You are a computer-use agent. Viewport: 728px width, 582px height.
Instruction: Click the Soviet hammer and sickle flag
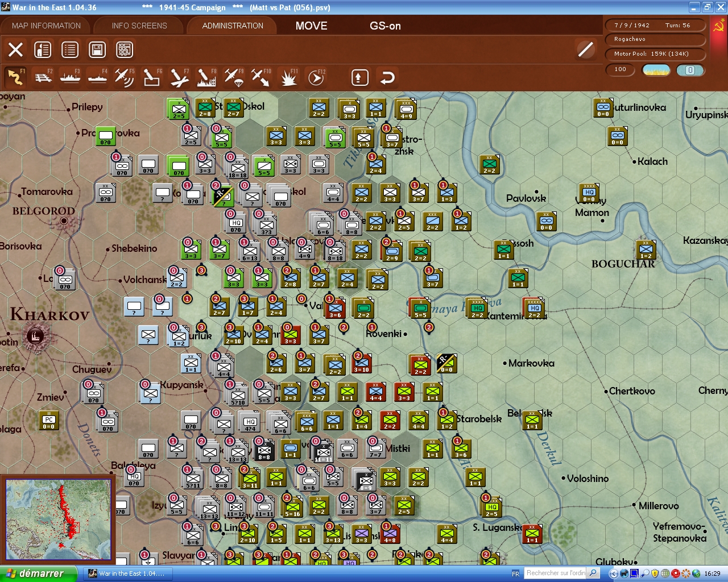[x=719, y=27]
